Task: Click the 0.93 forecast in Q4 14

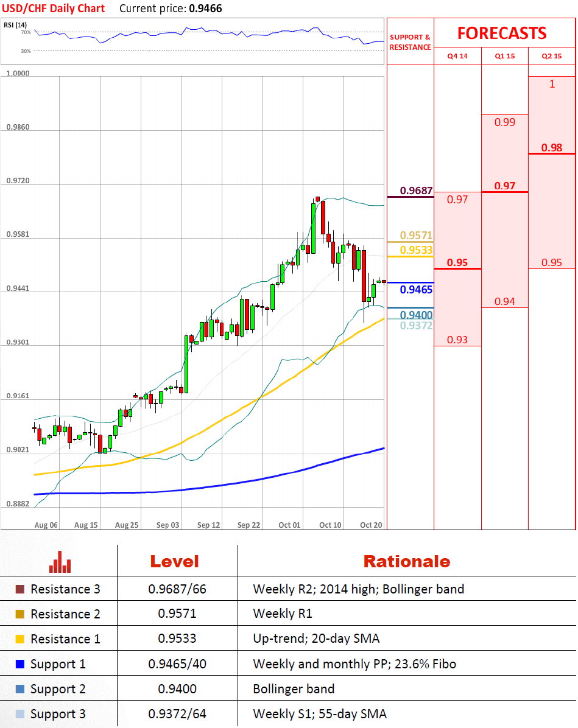Action: 457,340
